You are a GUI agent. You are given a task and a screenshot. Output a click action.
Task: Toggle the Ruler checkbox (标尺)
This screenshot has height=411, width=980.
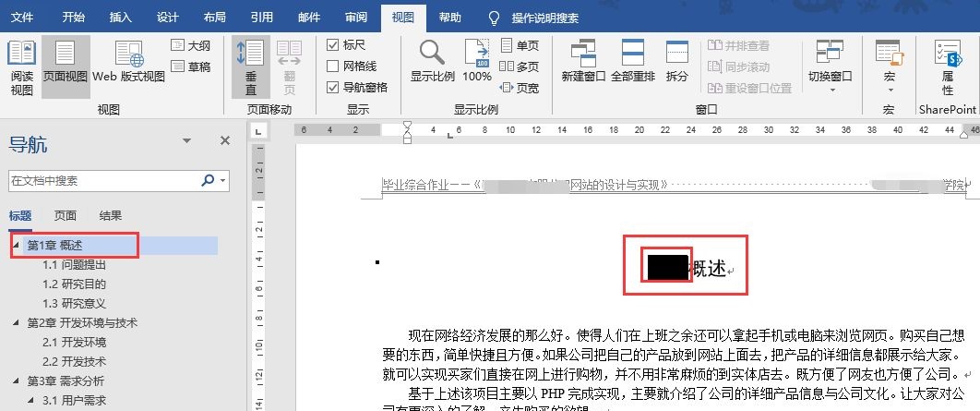click(x=333, y=45)
